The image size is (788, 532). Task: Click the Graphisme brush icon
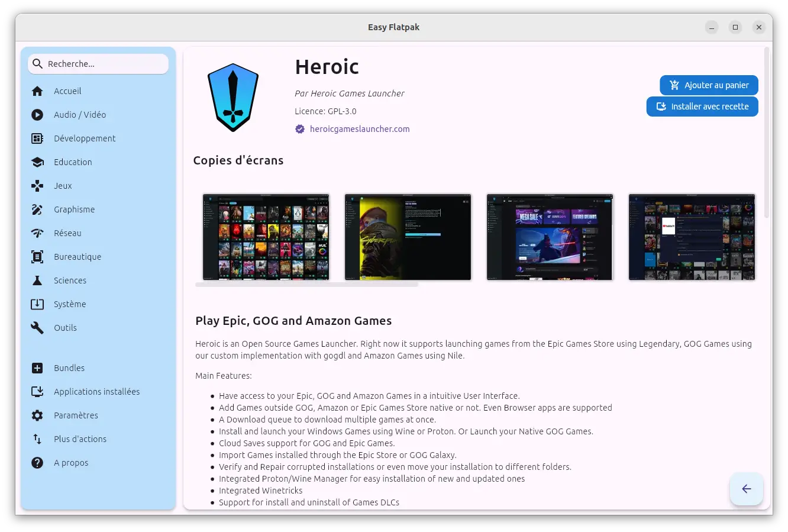click(x=37, y=209)
